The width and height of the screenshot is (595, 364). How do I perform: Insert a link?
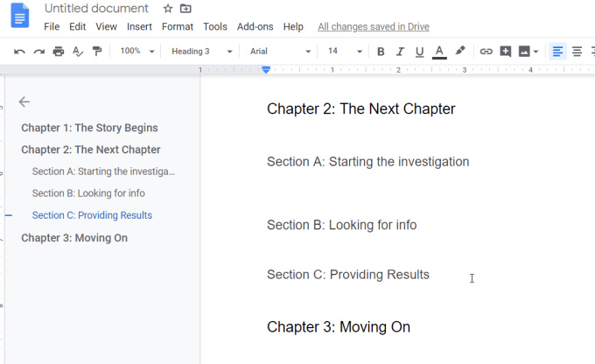[486, 52]
